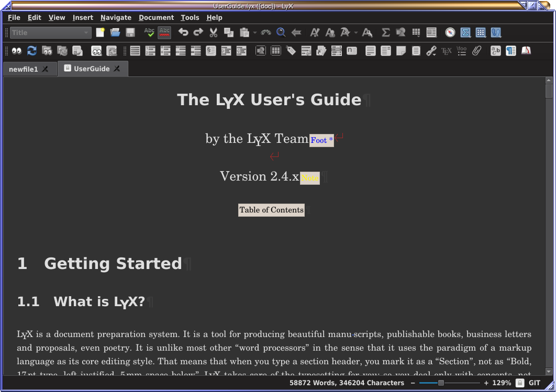The width and height of the screenshot is (556, 392).
Task: Open the Navigate menu
Action: coord(116,18)
